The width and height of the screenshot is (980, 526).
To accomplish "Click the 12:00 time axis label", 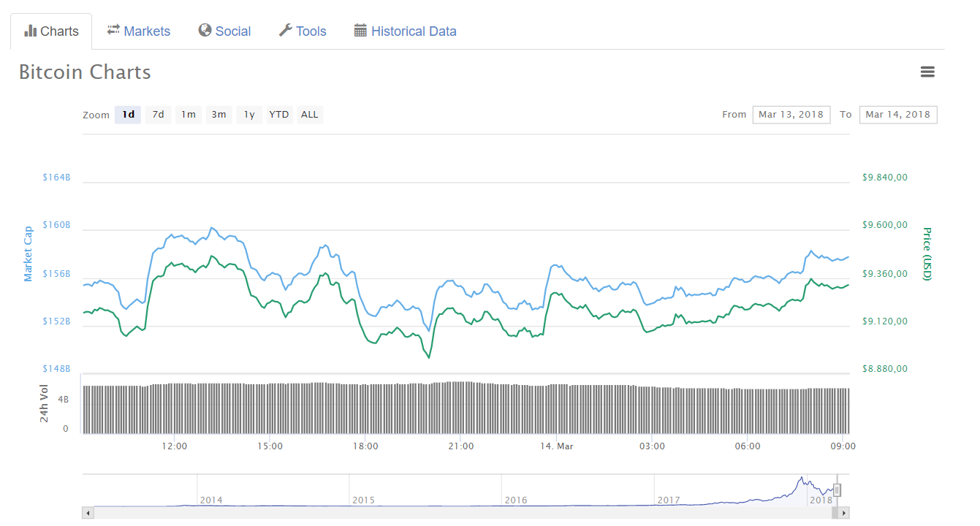I will pyautogui.click(x=174, y=446).
